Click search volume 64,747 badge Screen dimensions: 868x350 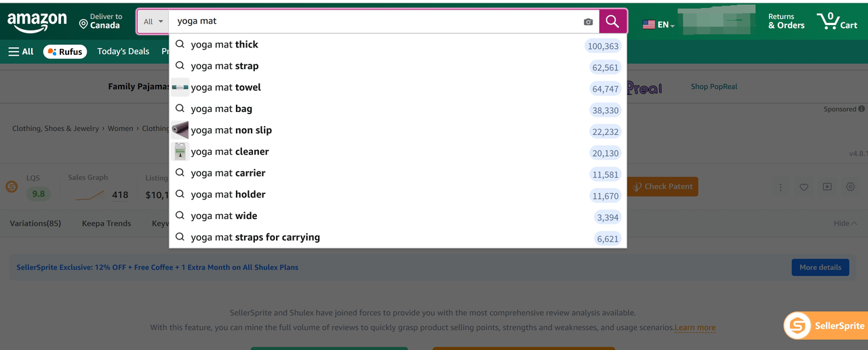tap(605, 89)
